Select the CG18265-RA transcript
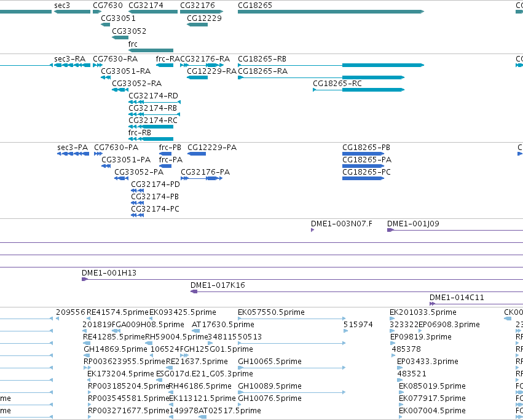 tap(321, 77)
